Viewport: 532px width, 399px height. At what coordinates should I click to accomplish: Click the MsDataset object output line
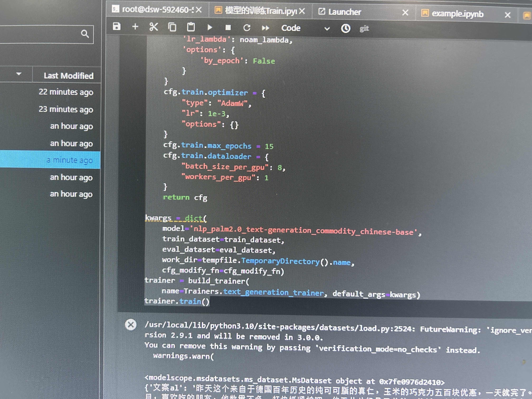point(295,380)
